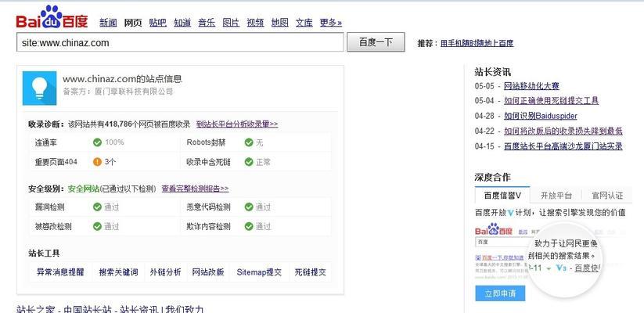The height and width of the screenshot is (313, 644).
Task: Click the Sitemap提交 tool
Action: click(259, 272)
